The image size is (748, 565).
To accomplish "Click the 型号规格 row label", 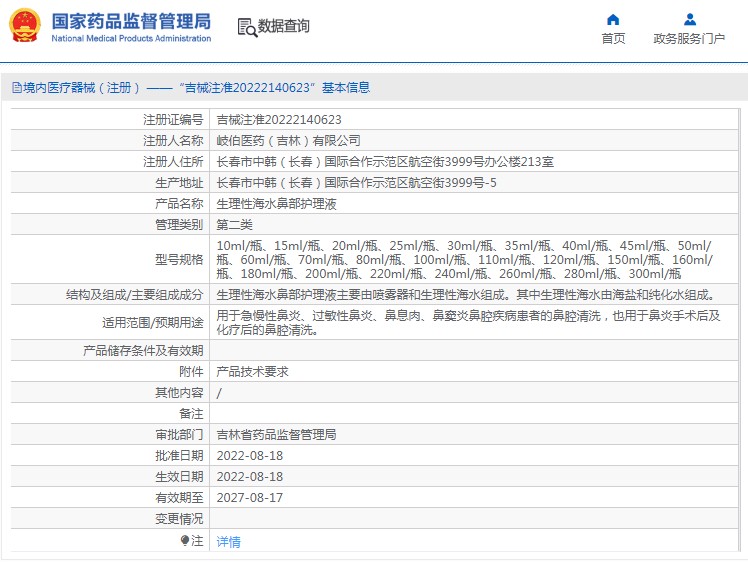I will tap(179, 260).
